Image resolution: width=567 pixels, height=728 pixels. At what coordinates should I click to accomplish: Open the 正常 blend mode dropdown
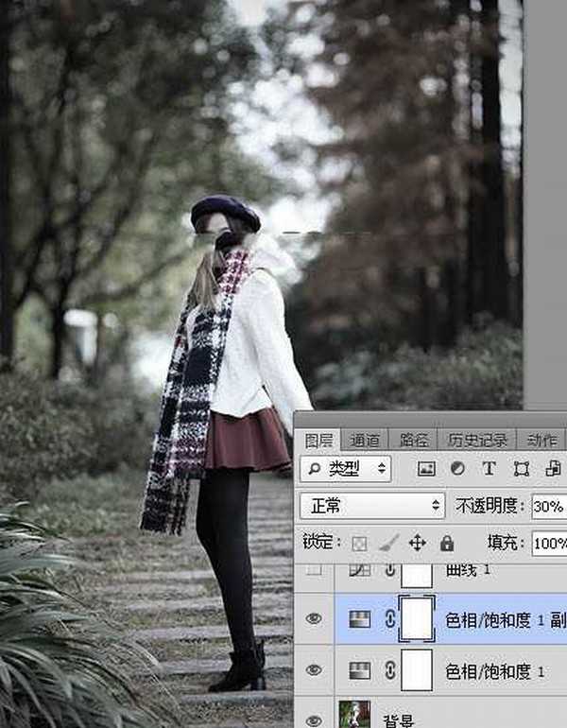coord(371,505)
